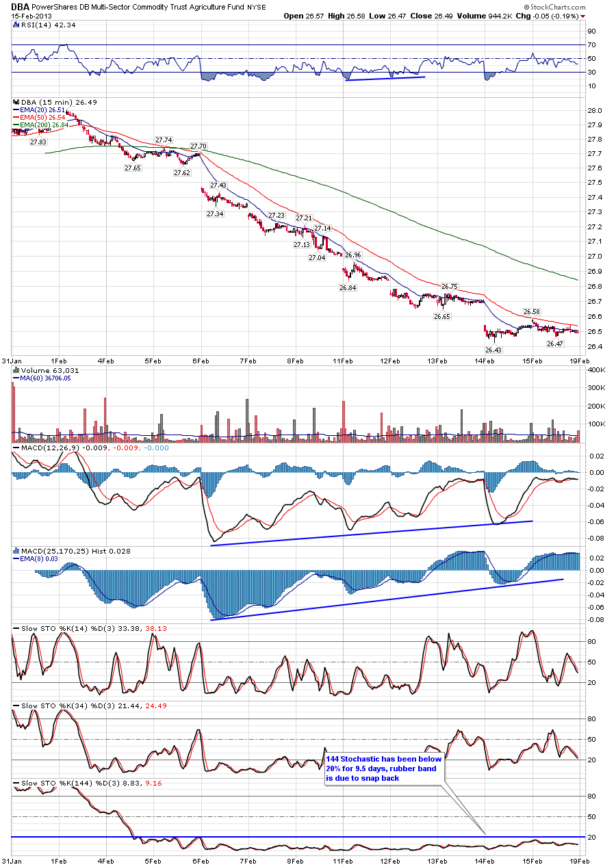The width and height of the screenshot is (616, 867).
Task: Click the 26.96 price label
Action: point(352,255)
